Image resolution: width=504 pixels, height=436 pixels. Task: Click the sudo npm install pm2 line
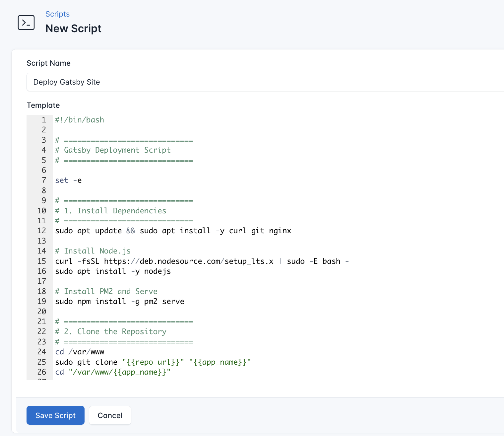120,301
